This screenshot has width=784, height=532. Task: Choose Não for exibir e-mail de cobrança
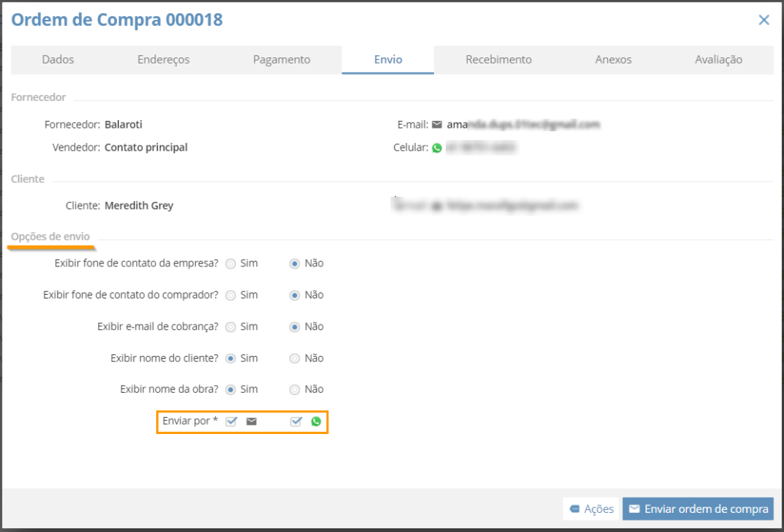click(295, 327)
